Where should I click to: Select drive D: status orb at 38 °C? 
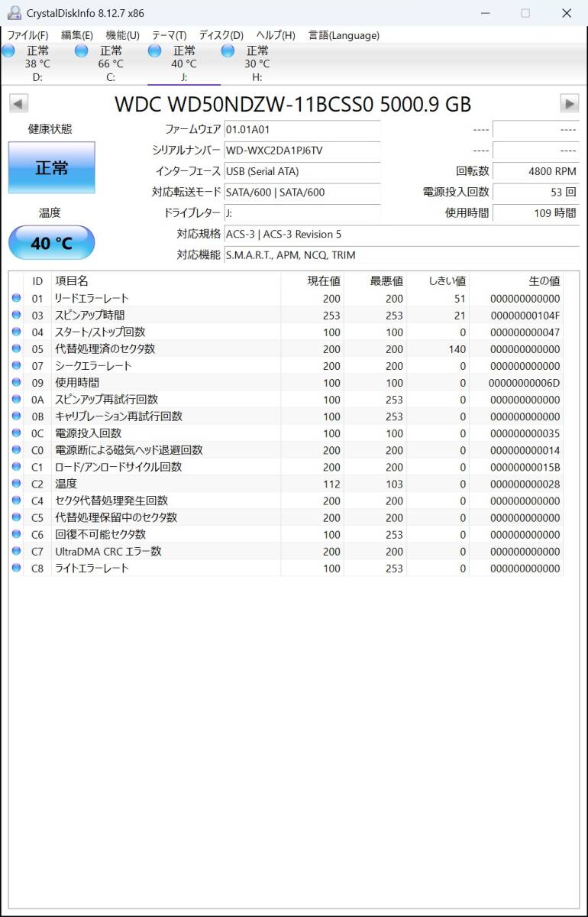tap(8, 50)
